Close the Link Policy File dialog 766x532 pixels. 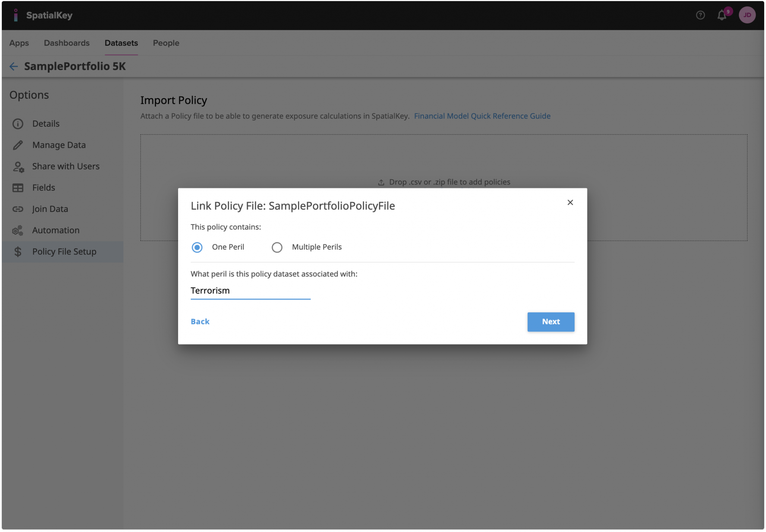[x=570, y=203]
